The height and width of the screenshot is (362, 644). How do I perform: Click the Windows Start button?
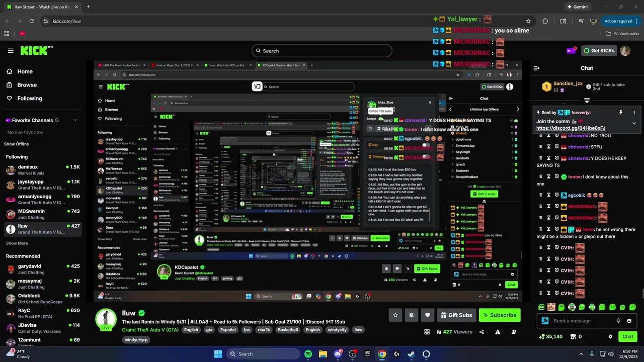218,354
